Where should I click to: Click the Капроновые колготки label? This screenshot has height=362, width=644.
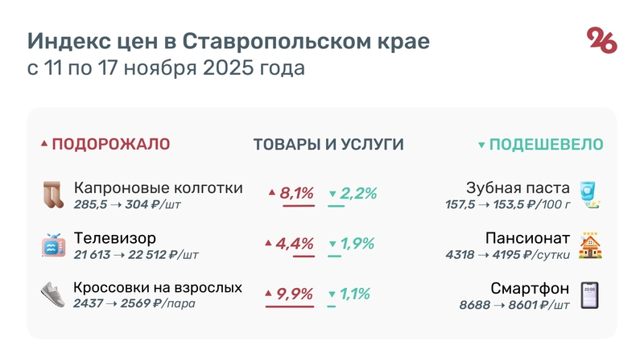(158, 188)
